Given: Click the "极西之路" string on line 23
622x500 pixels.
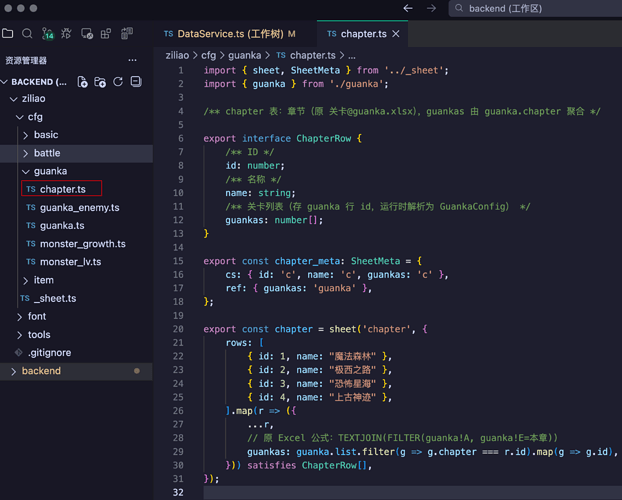Looking at the screenshot, I should click(353, 370).
